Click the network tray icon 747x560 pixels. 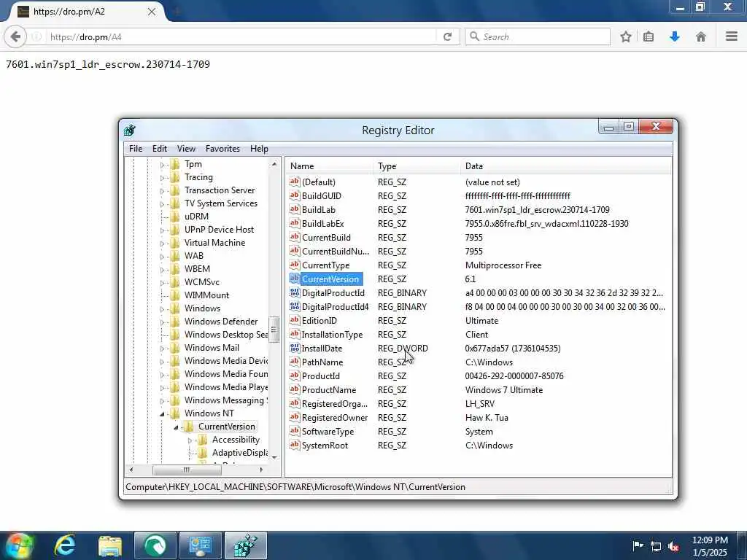(656, 546)
